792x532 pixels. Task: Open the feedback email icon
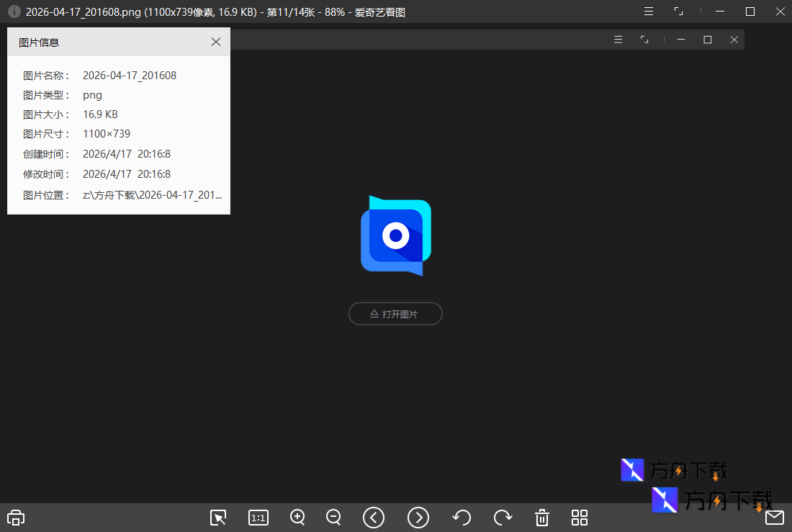coord(775,518)
